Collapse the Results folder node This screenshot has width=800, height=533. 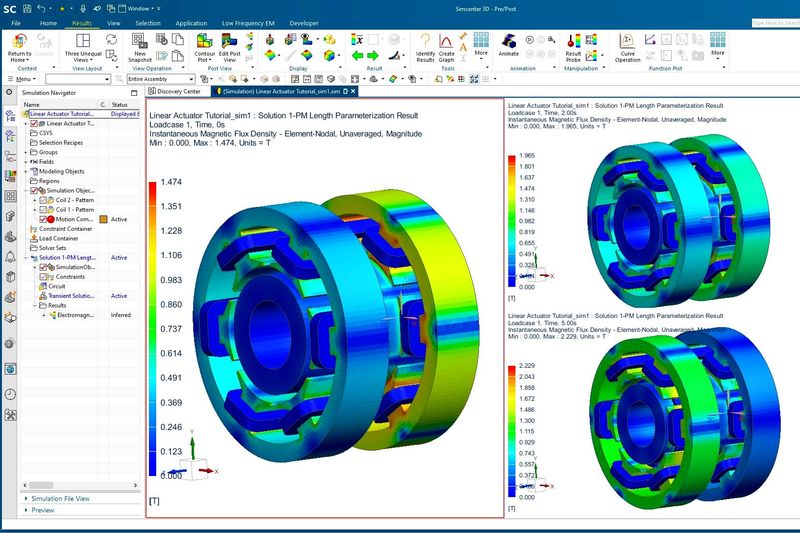click(35, 305)
